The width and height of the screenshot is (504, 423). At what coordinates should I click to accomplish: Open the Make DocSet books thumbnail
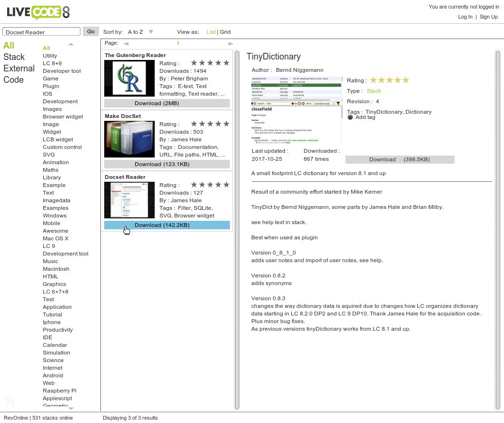[x=129, y=139]
